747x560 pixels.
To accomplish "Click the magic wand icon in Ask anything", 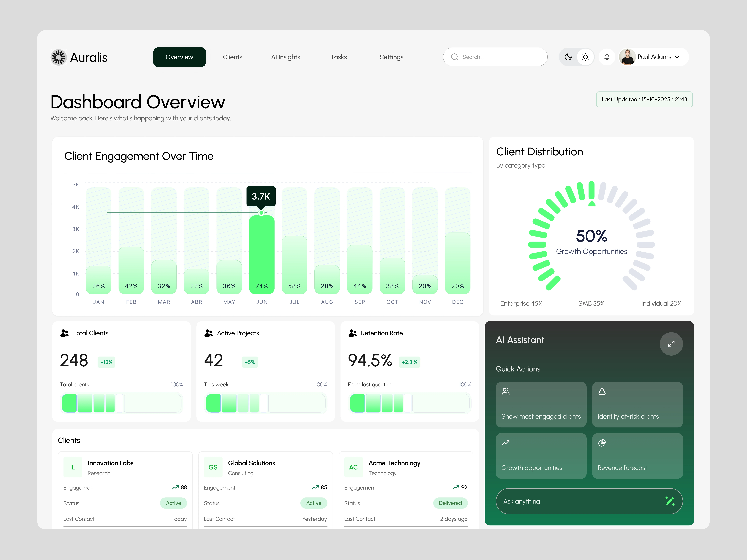I will (670, 501).
